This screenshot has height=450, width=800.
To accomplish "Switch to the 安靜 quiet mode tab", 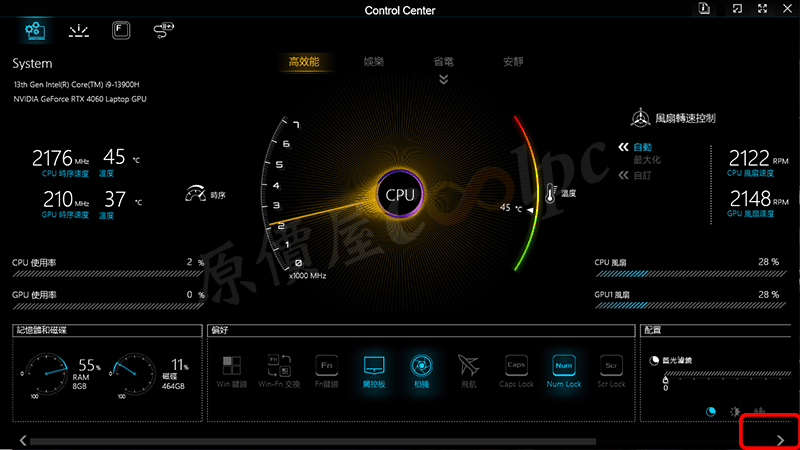I will pyautogui.click(x=513, y=62).
